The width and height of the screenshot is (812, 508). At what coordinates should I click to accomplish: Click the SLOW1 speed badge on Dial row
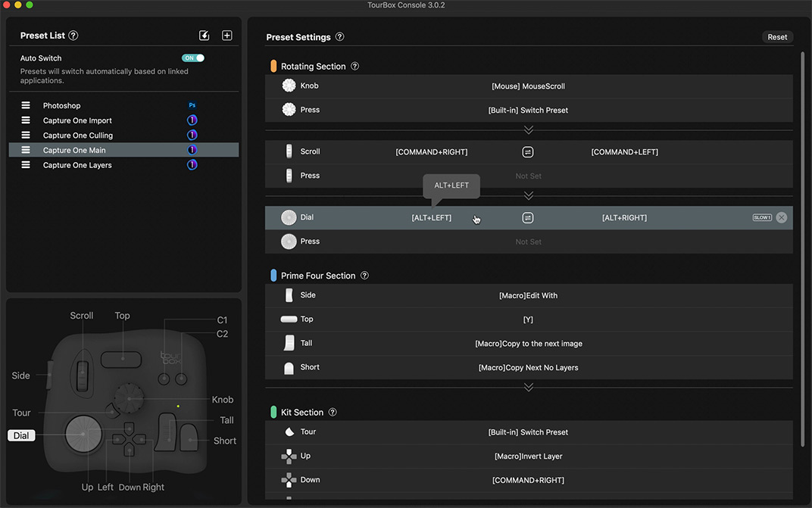pos(762,217)
